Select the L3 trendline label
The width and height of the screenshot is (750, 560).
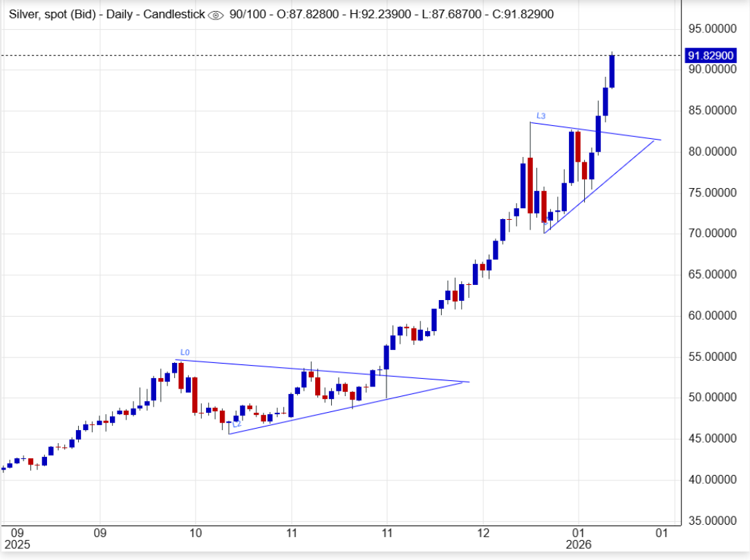click(541, 115)
